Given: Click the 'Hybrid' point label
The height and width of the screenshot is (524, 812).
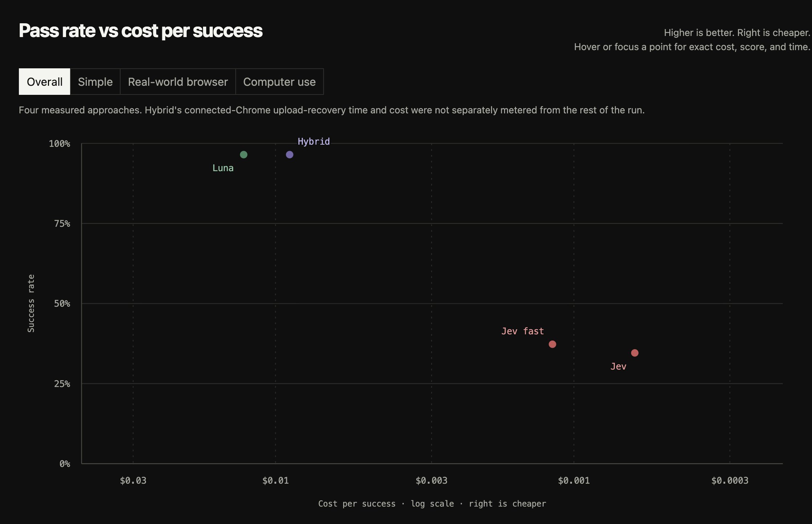Looking at the screenshot, I should pyautogui.click(x=314, y=141).
